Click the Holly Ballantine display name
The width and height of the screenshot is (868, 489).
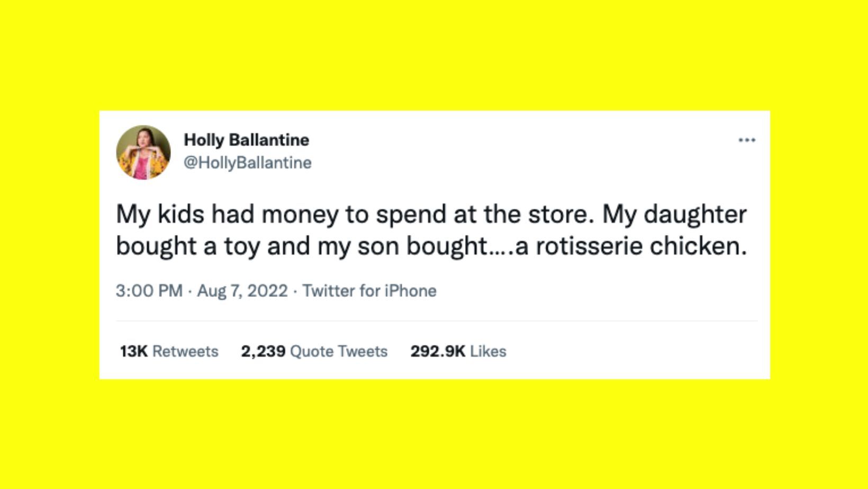[x=246, y=140]
